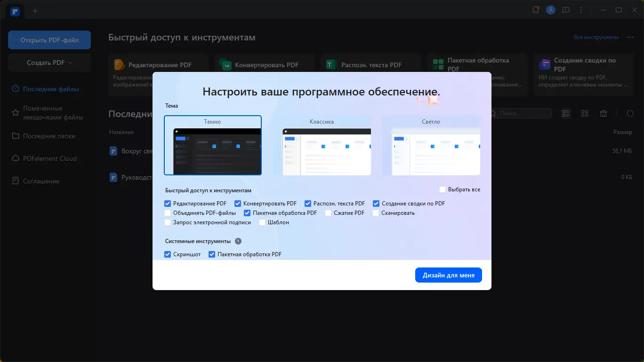Open the three-dot menu in title bar
This screenshot has width=644, height=362.
point(580,9)
